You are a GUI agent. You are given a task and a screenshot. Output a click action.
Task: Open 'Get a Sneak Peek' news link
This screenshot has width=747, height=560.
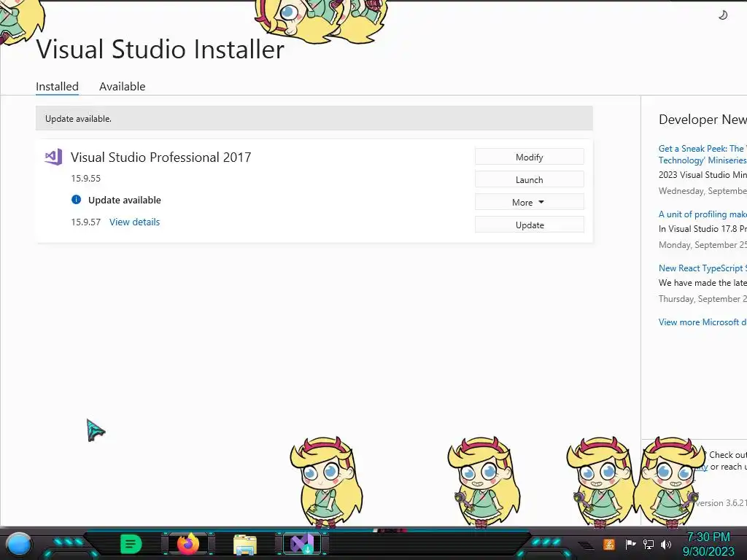point(703,155)
